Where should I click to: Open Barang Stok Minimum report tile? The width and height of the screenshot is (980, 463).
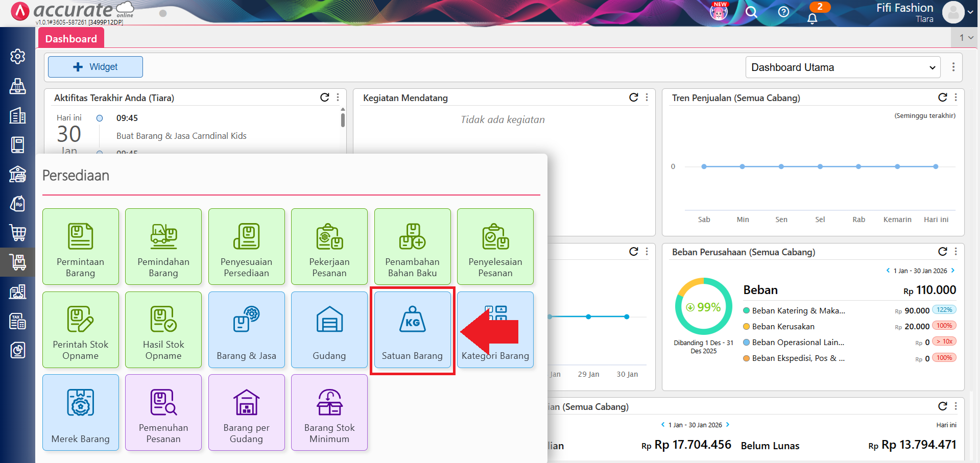tap(329, 412)
